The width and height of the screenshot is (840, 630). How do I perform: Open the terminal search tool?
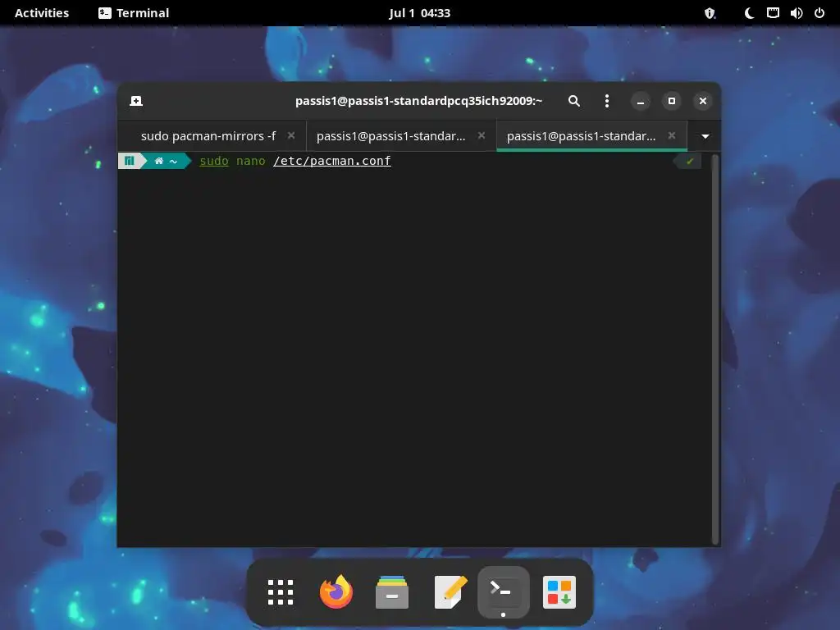(573, 101)
